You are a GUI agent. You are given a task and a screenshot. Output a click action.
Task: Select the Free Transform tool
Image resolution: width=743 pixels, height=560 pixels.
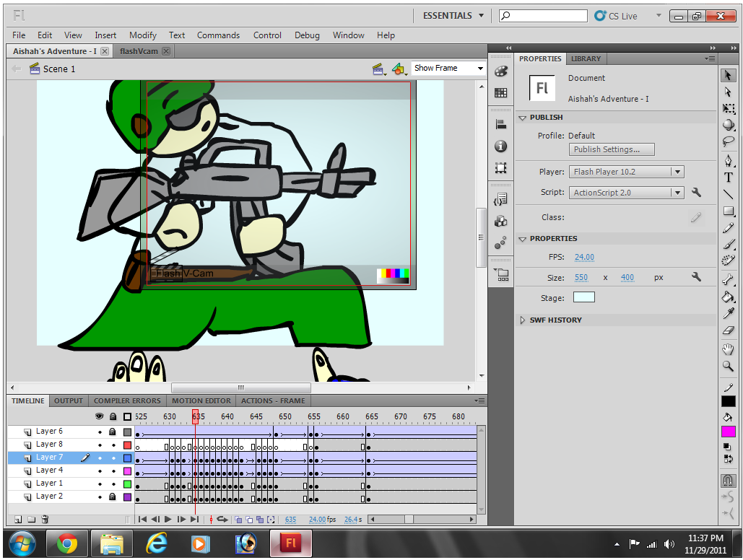click(729, 108)
